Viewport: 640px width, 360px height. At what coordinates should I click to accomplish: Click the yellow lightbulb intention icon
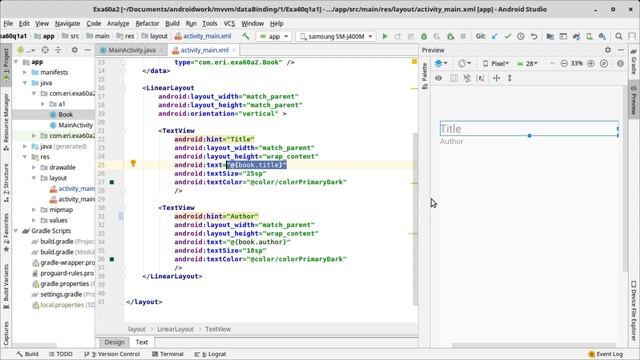(133, 163)
